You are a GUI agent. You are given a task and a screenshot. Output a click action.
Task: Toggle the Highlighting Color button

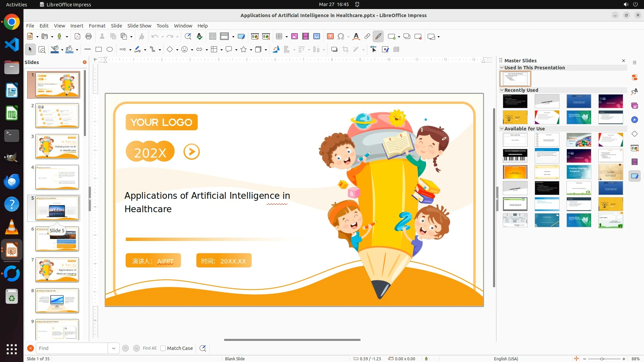tap(378, 37)
